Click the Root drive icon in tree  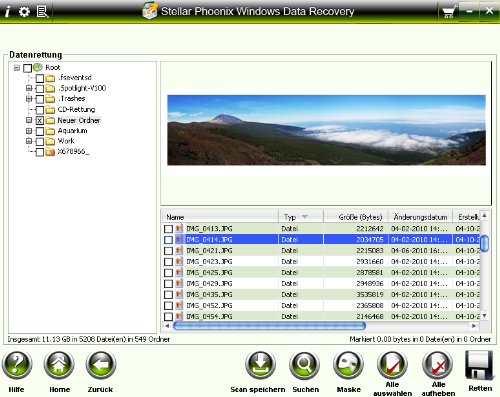(x=38, y=67)
